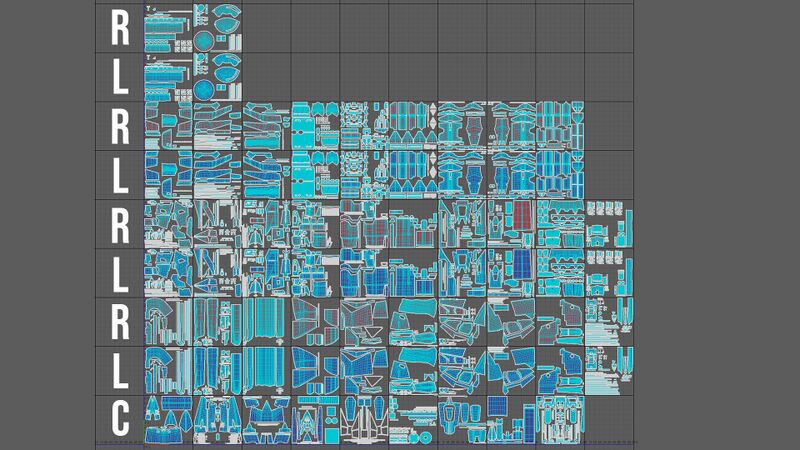Select the rightmost UV tile in the fifth row
The width and height of the screenshot is (800, 450).
tap(609, 223)
